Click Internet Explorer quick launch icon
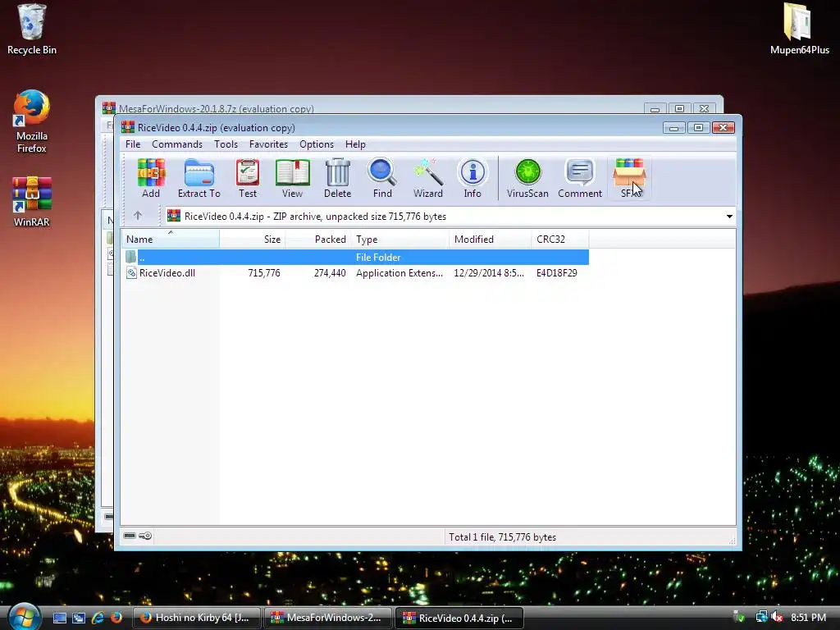Viewport: 840px width, 630px height. (x=98, y=618)
